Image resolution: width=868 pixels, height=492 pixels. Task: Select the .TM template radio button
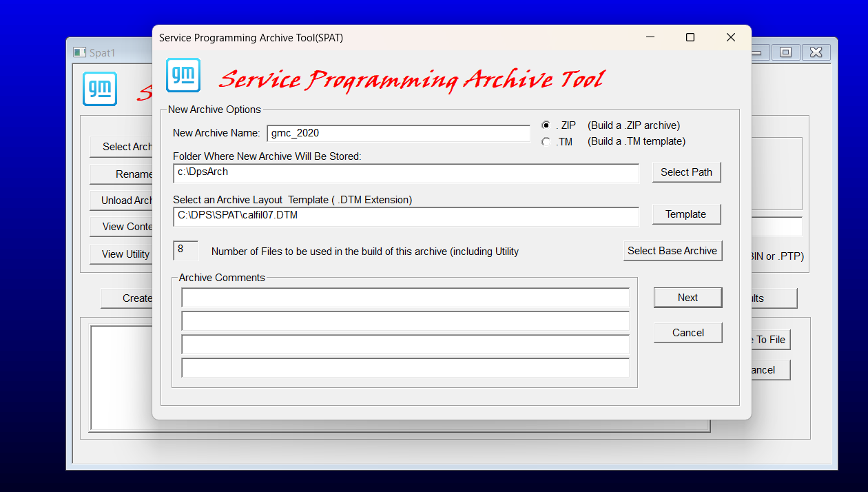(x=546, y=142)
